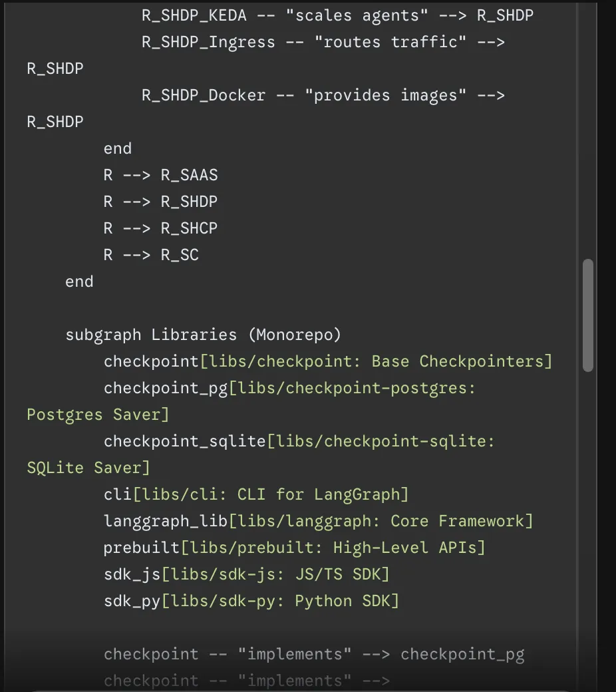Click the cli CLI for LangGraph entry

(x=256, y=494)
